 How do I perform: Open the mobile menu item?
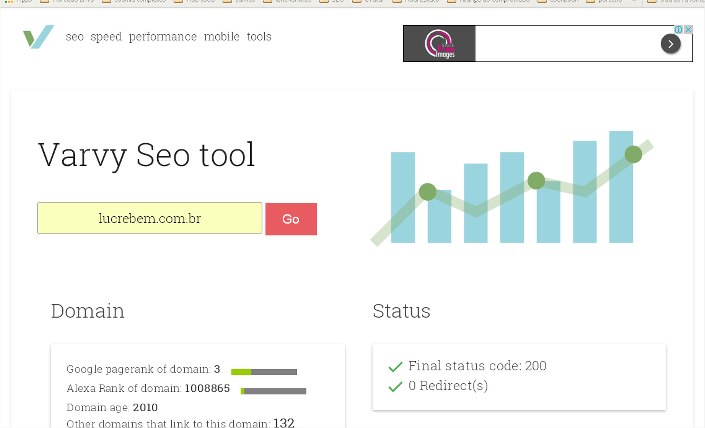222,36
